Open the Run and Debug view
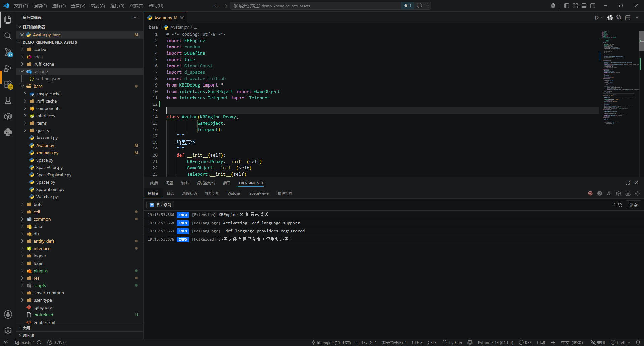This screenshot has height=346, width=644. [x=8, y=68]
